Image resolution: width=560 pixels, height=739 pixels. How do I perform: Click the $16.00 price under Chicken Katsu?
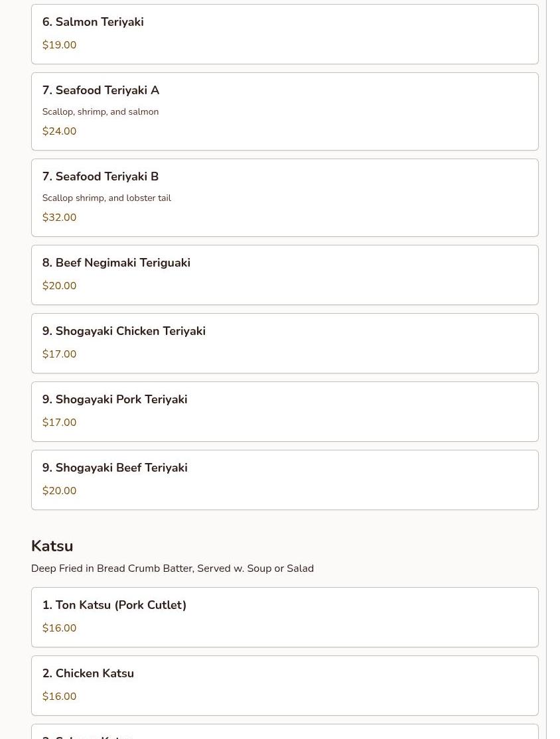[59, 697]
